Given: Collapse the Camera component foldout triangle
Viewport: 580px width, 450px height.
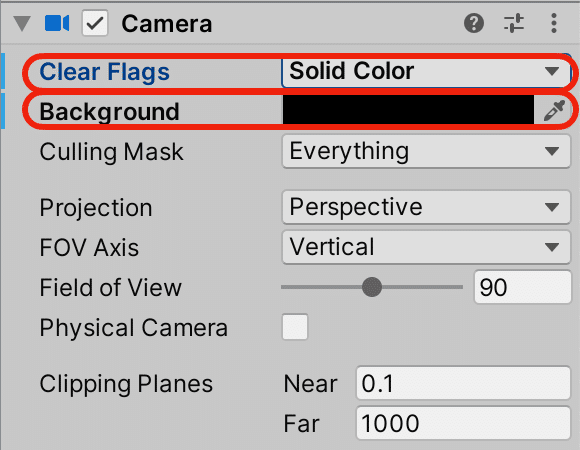Looking at the screenshot, I should (22, 23).
